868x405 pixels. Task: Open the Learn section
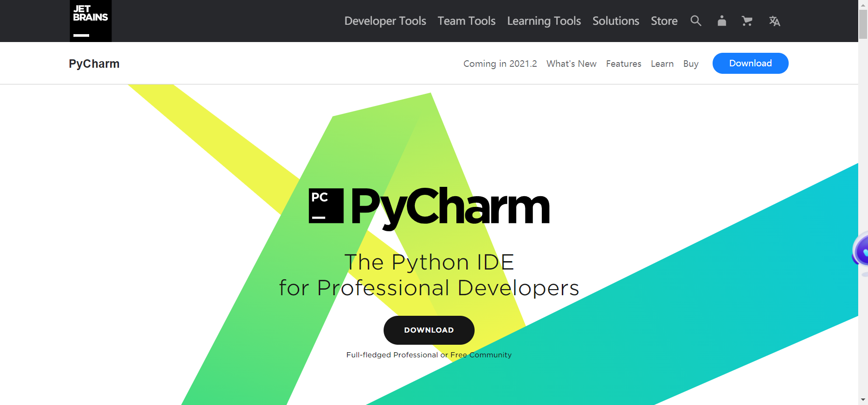(x=662, y=64)
